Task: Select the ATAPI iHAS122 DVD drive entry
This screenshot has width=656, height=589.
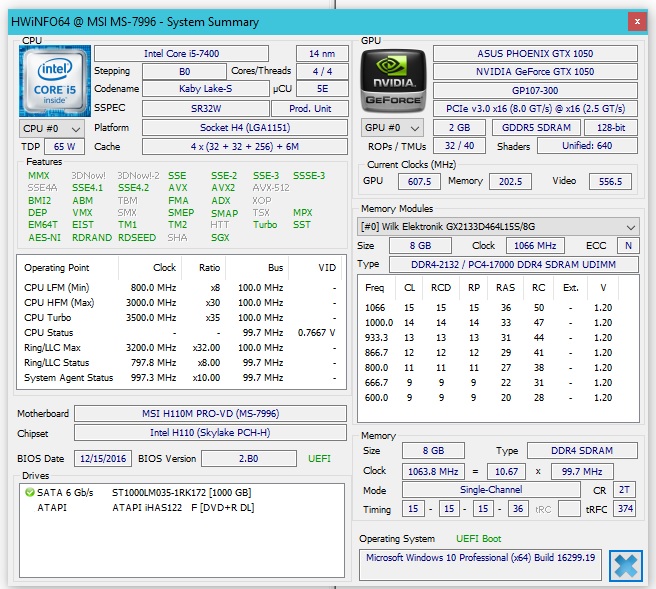Action: 183,507
